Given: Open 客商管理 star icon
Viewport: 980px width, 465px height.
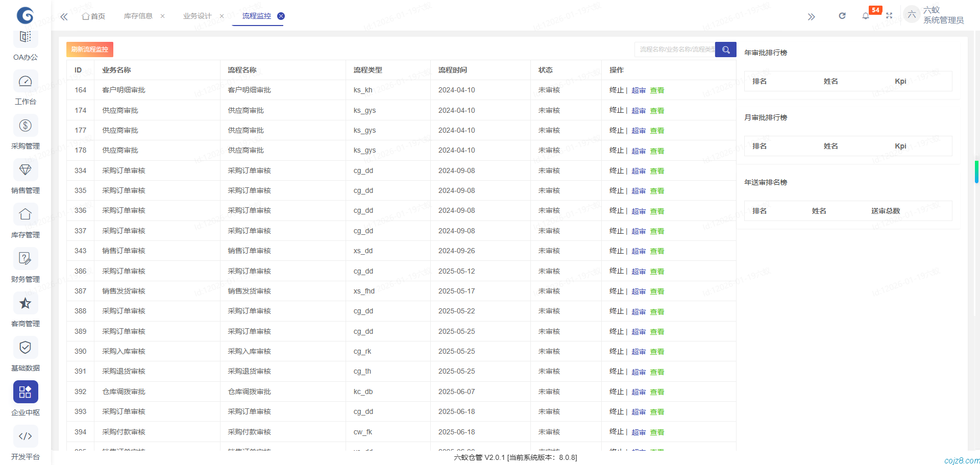Looking at the screenshot, I should [x=25, y=304].
